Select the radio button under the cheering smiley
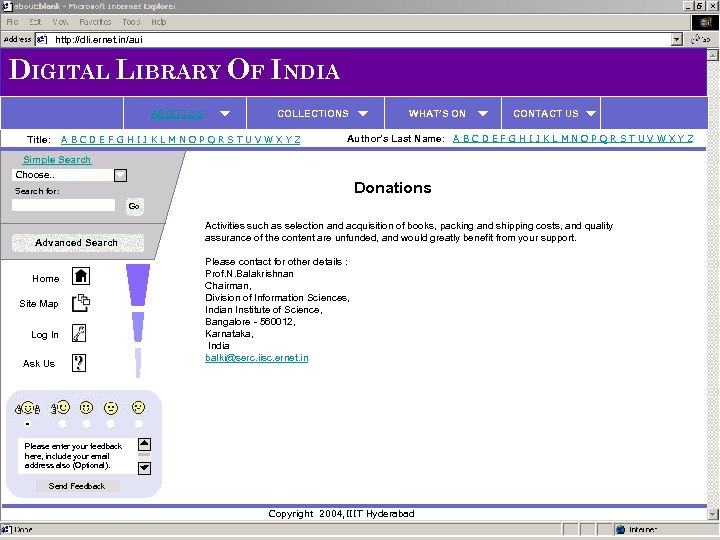 [28, 424]
